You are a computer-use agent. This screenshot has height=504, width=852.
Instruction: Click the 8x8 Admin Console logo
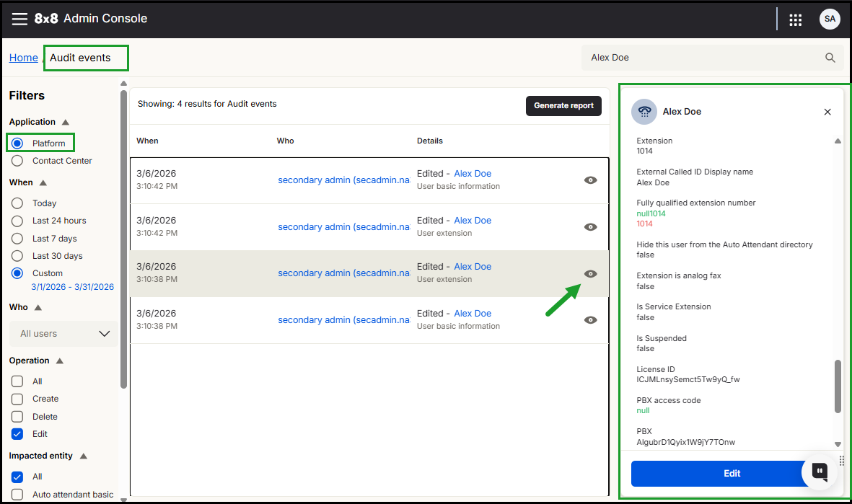[x=91, y=19]
